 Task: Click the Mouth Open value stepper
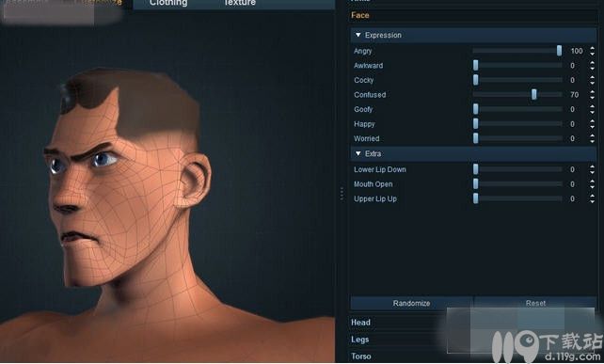coord(592,184)
